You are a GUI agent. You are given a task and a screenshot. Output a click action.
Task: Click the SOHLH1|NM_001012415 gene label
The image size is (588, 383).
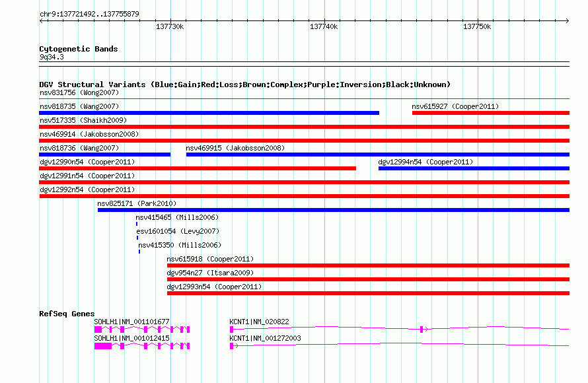(131, 338)
